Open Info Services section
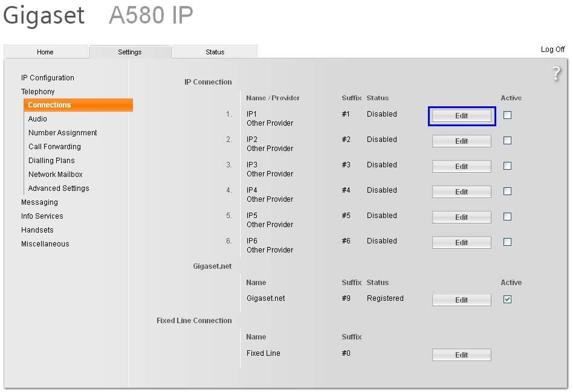The image size is (573, 392). pyautogui.click(x=42, y=216)
